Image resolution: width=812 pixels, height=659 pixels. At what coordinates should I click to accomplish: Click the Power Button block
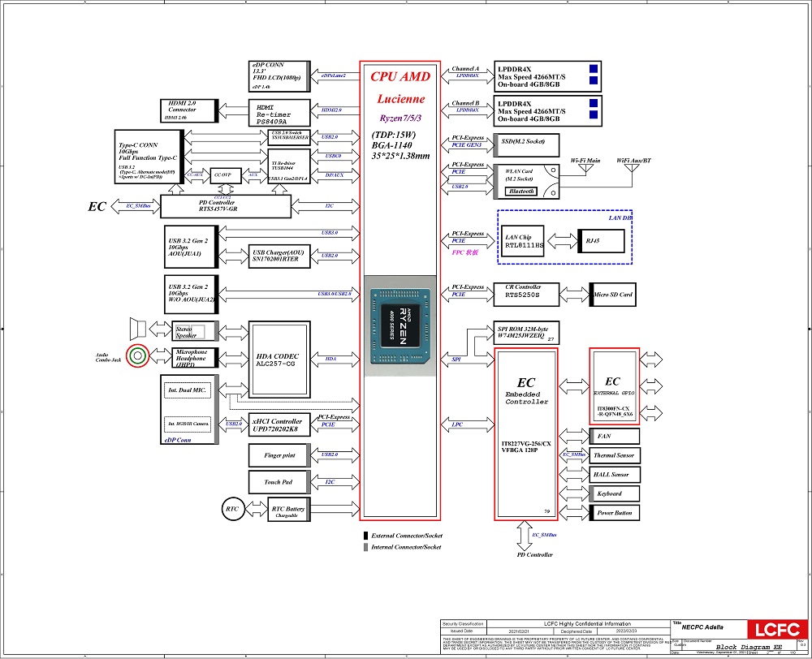coord(614,513)
